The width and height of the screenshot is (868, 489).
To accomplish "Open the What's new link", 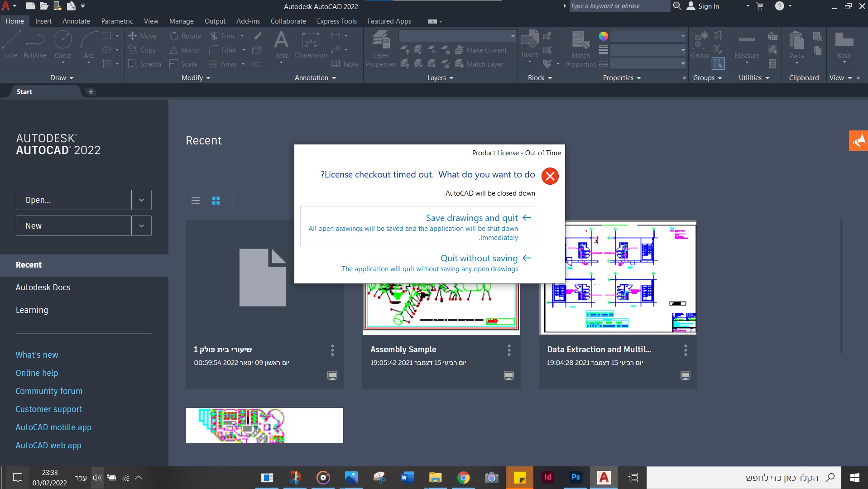I will (x=37, y=355).
